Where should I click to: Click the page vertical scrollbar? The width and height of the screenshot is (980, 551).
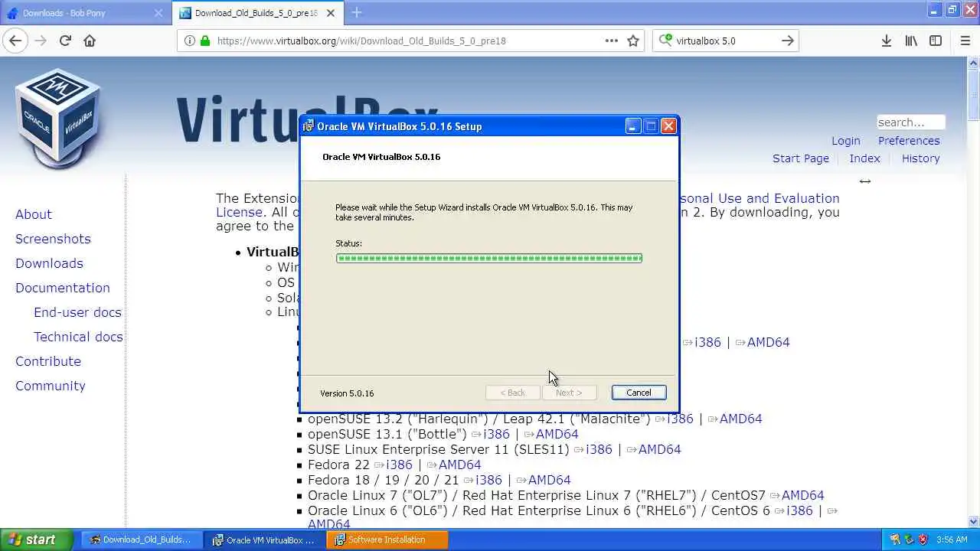point(973,292)
